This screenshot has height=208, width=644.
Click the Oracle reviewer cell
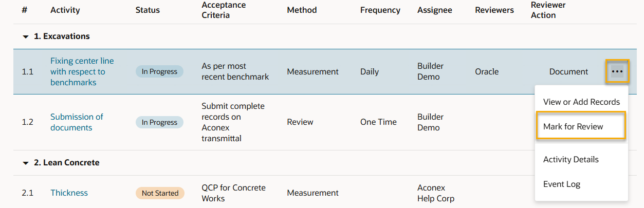[x=487, y=72]
